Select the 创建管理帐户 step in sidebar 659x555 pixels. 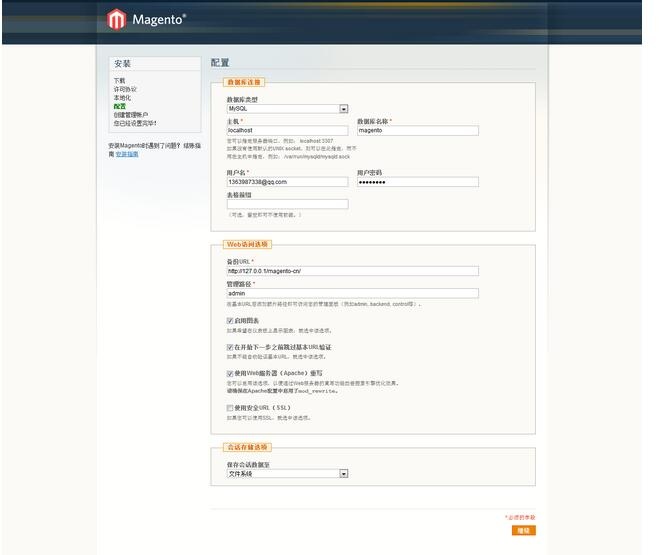(130, 115)
